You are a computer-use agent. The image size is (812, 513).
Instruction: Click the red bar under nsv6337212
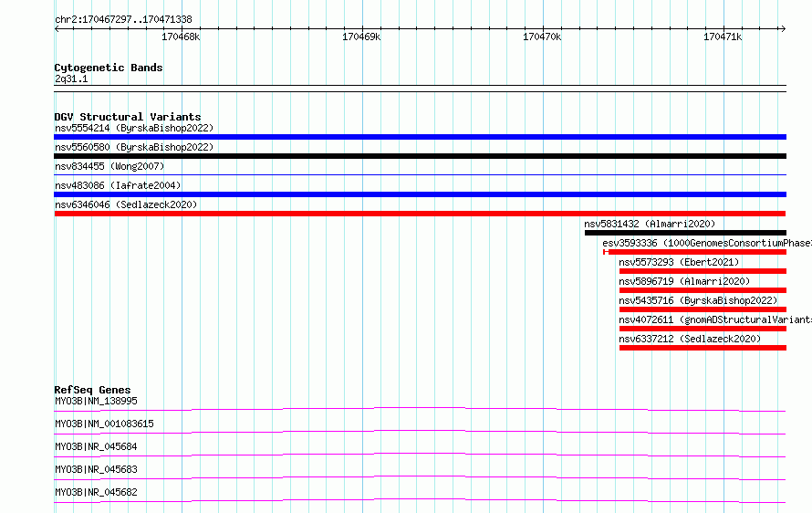[703, 348]
